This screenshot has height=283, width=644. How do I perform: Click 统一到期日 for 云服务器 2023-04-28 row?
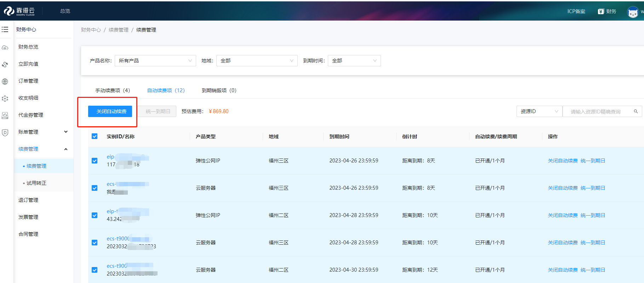tap(593, 243)
